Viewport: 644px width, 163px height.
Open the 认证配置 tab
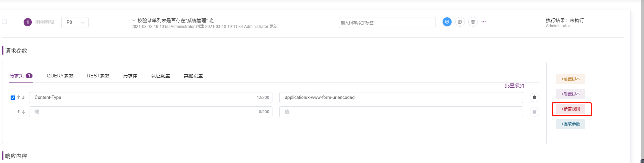[x=161, y=76]
